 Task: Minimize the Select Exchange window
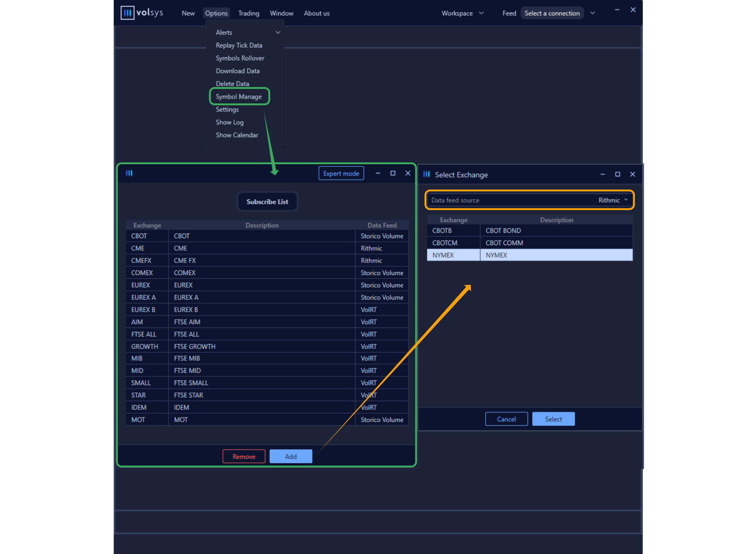click(603, 174)
